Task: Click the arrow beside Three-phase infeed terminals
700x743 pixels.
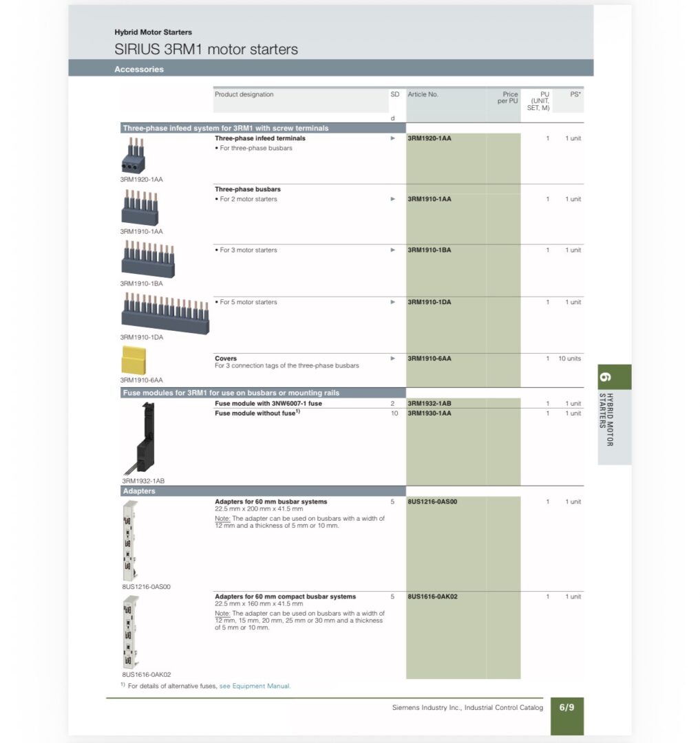Action: coord(393,138)
